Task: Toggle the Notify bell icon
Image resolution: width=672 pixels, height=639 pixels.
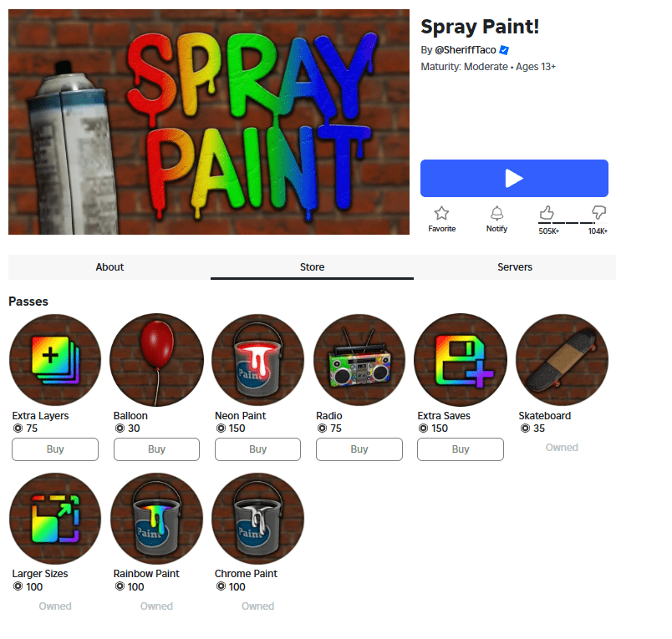Action: click(496, 213)
